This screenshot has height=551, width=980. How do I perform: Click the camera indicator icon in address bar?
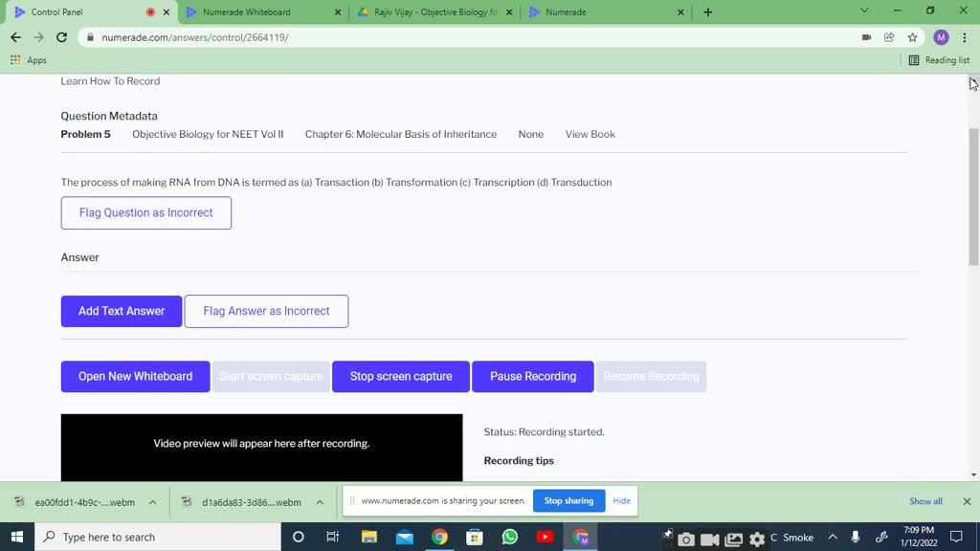click(x=866, y=37)
